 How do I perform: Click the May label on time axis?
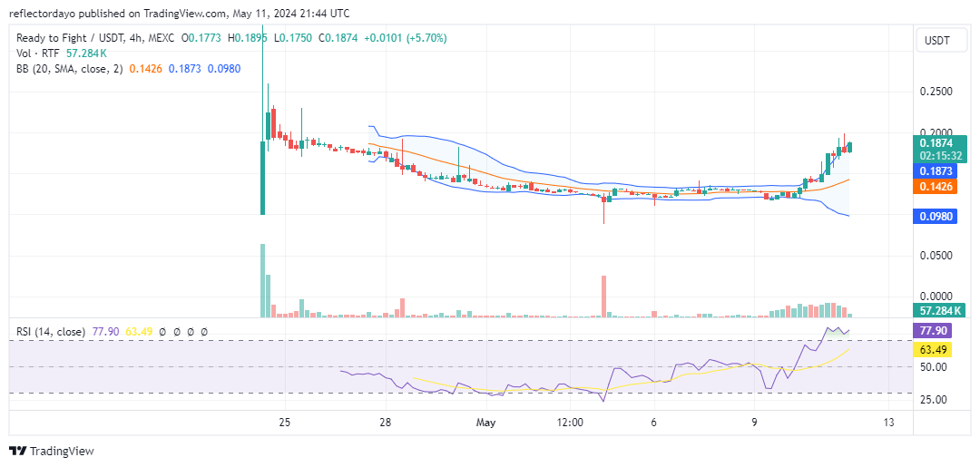coord(485,423)
